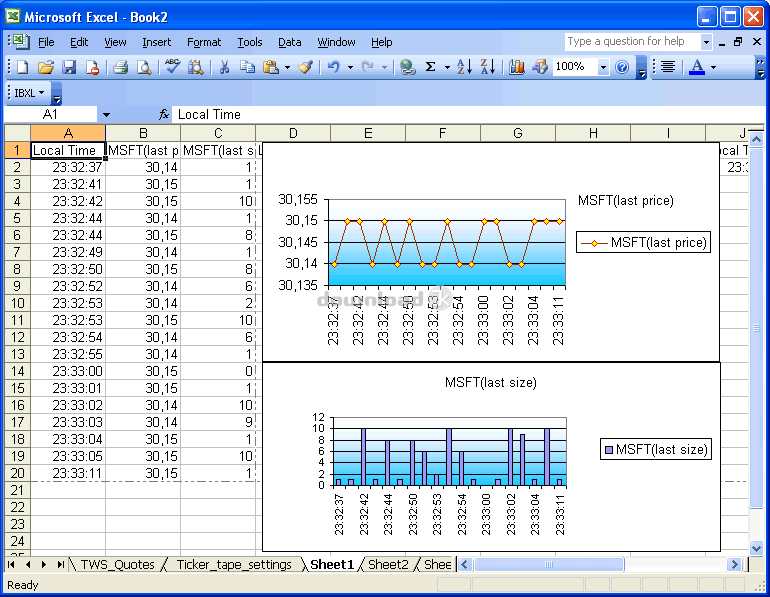Open the Paste options dropdown arrow
Image resolution: width=770 pixels, height=597 pixels.
pos(287,67)
